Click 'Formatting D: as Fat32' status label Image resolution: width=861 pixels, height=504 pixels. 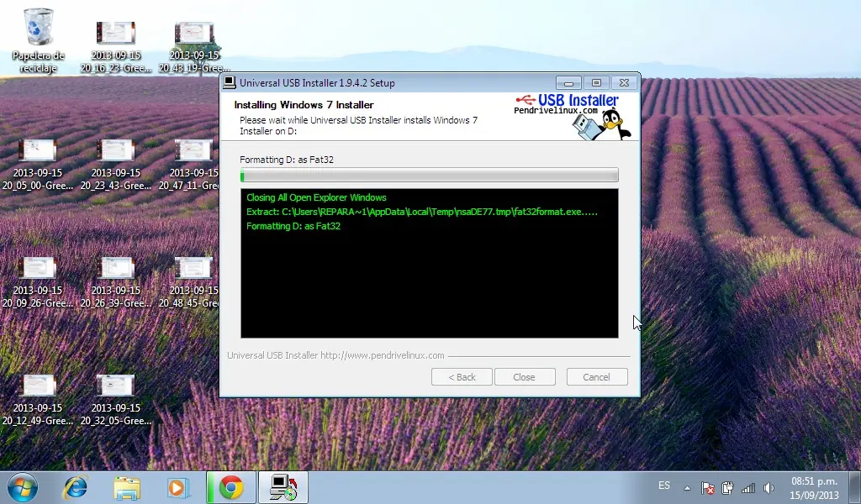pos(287,160)
